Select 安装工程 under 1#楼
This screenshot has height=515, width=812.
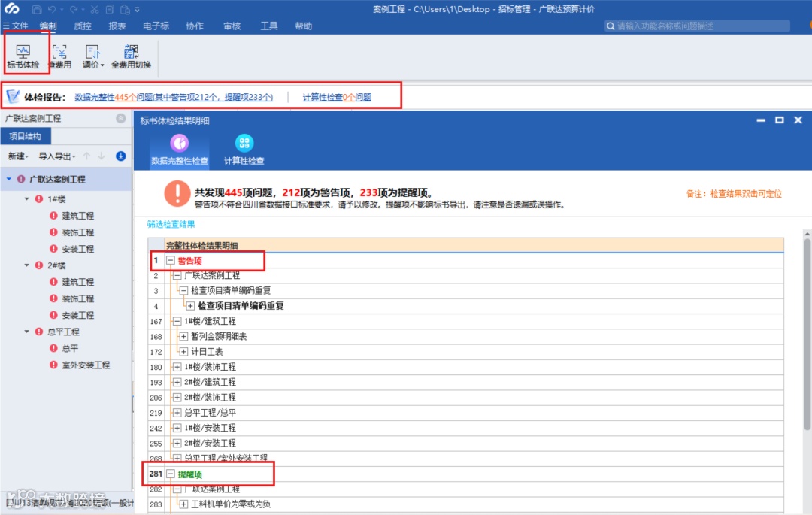tap(77, 248)
